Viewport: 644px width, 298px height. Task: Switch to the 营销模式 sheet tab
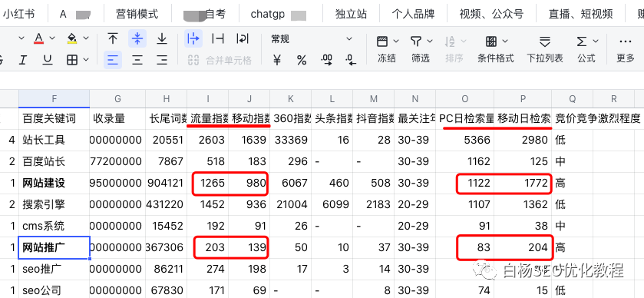point(137,14)
